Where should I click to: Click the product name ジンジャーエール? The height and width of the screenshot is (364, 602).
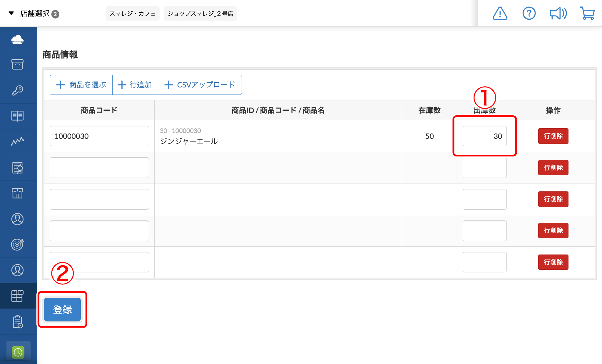(189, 141)
